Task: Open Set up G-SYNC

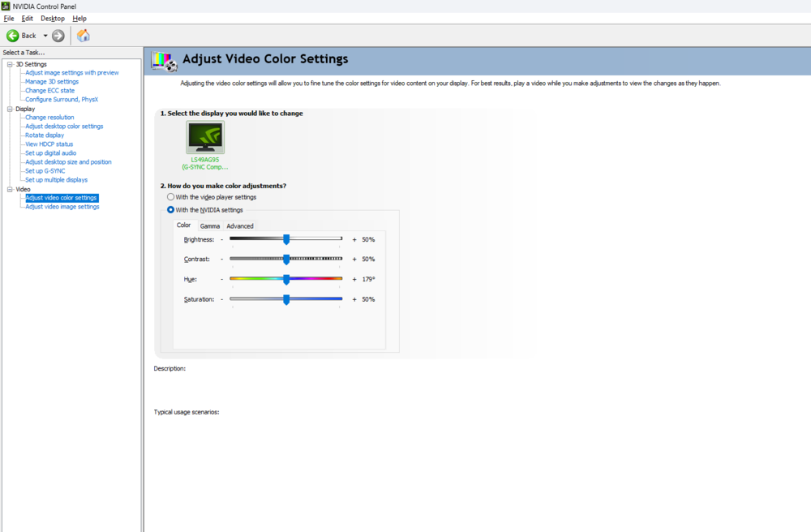Action: [45, 171]
